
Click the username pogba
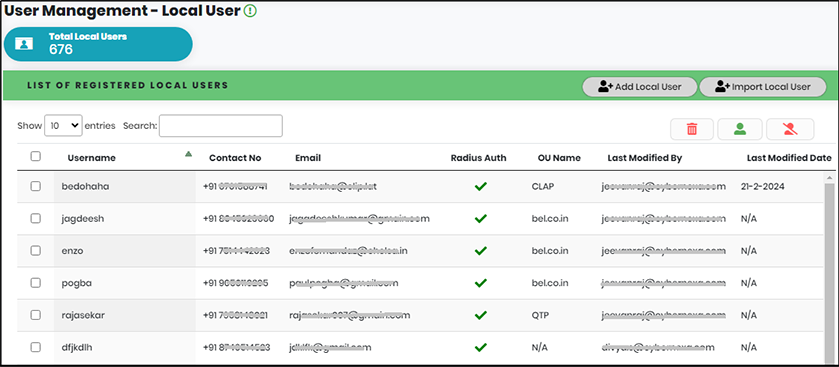(77, 283)
